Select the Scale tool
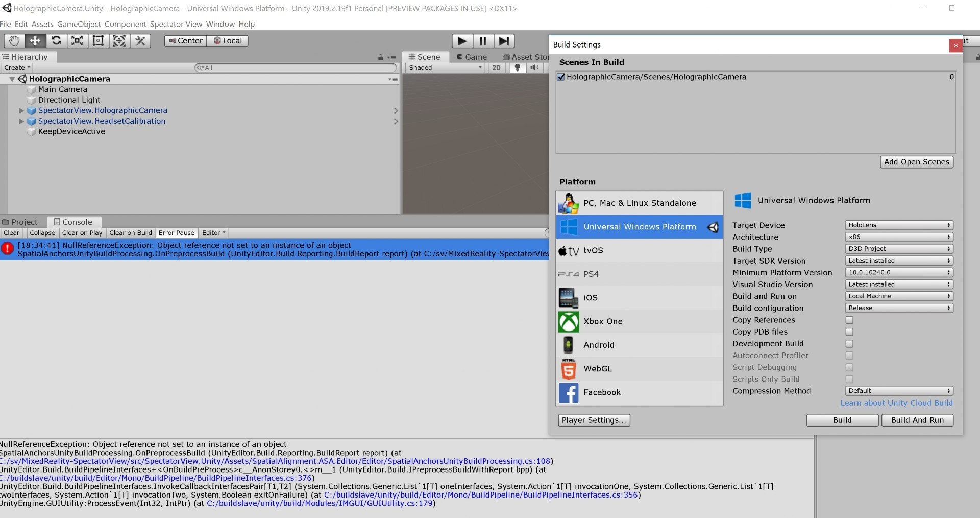 pyautogui.click(x=77, y=41)
